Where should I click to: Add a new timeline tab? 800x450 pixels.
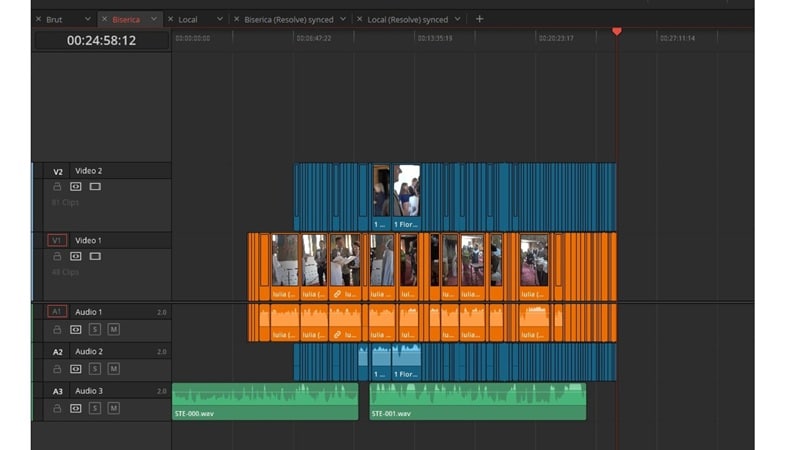479,19
